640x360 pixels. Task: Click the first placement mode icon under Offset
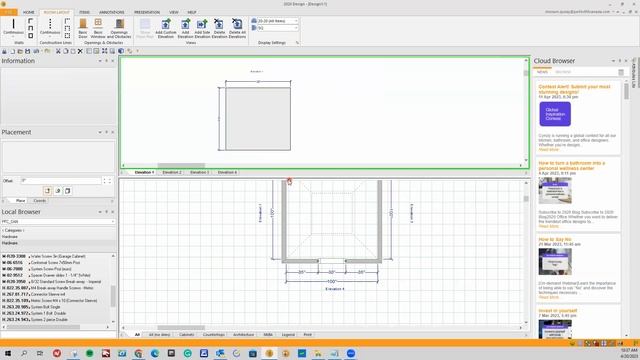pyautogui.click(x=48, y=191)
